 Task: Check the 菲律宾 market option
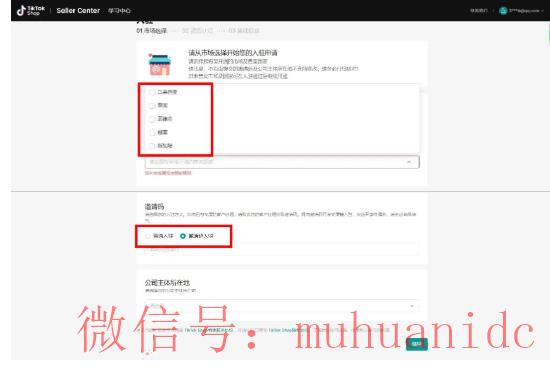(x=152, y=119)
